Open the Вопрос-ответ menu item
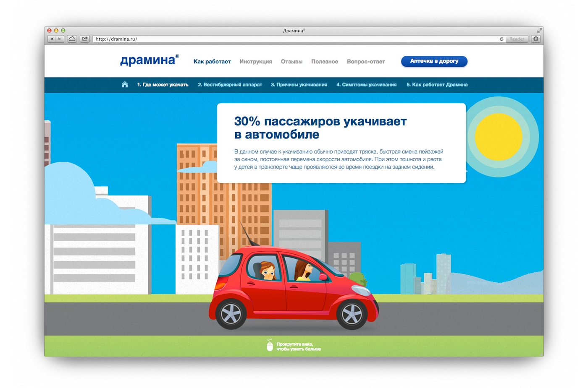The image size is (588, 388). (366, 62)
